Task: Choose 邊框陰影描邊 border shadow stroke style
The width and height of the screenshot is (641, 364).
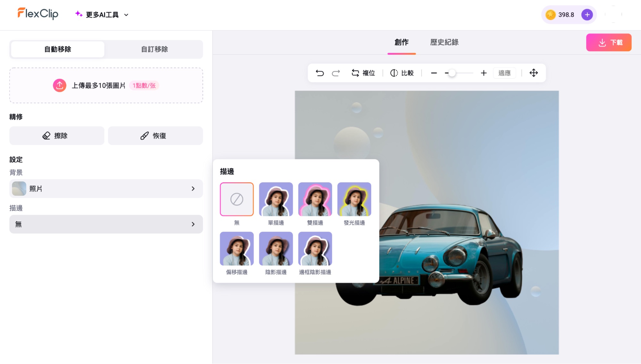Action: [315, 249]
